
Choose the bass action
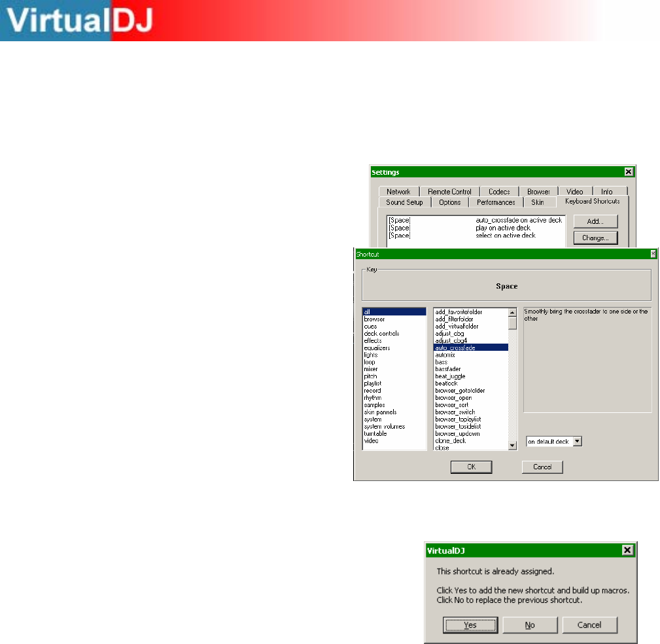tap(471, 362)
